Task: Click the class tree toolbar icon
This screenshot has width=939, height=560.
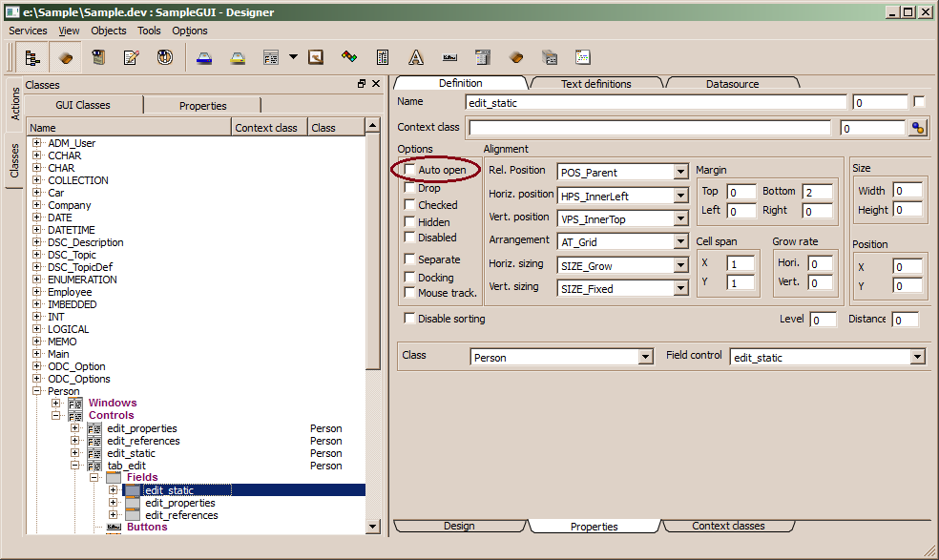Action: (x=32, y=57)
